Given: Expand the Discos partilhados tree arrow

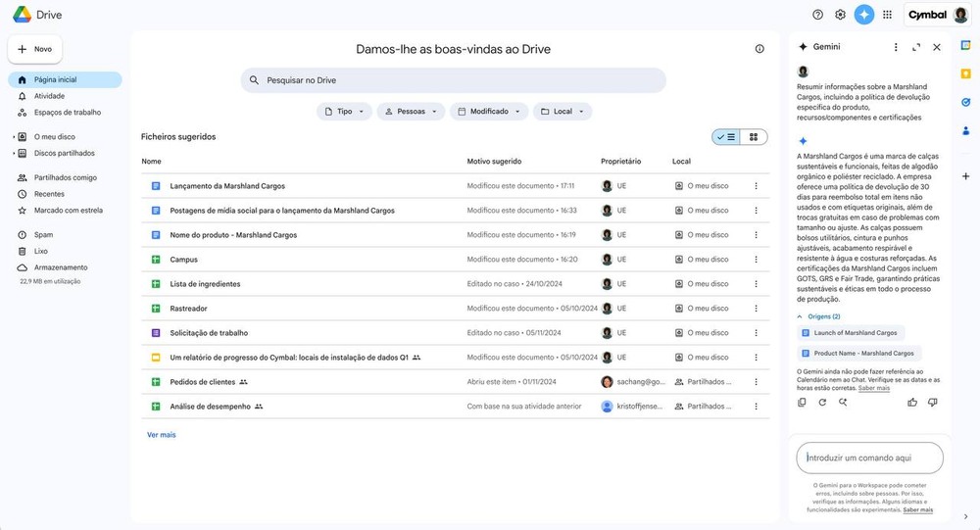Looking at the screenshot, I should point(13,153).
